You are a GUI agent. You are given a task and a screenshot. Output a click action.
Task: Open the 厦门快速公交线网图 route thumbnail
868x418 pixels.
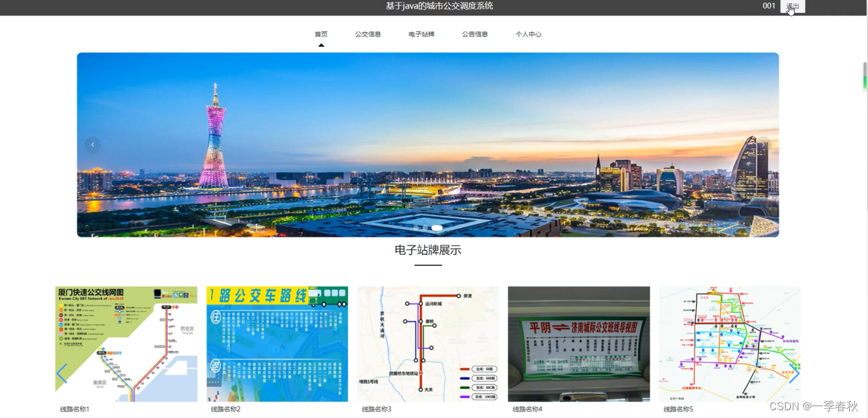[126, 344]
